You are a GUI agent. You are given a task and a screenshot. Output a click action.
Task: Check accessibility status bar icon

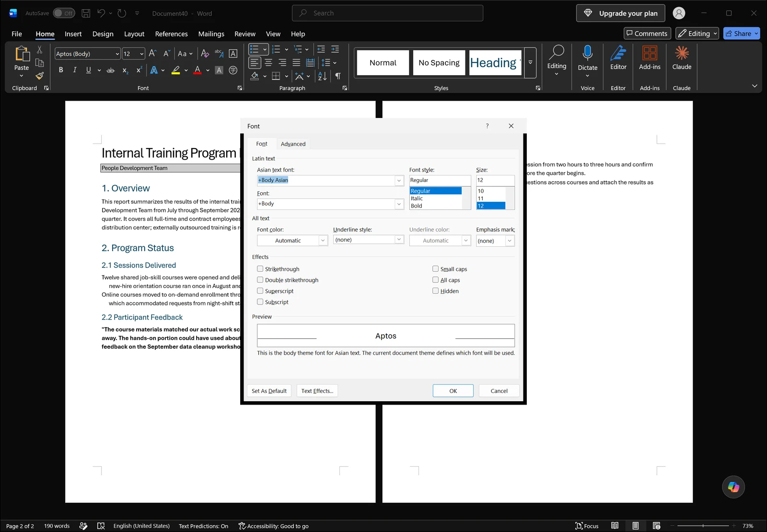click(x=273, y=526)
